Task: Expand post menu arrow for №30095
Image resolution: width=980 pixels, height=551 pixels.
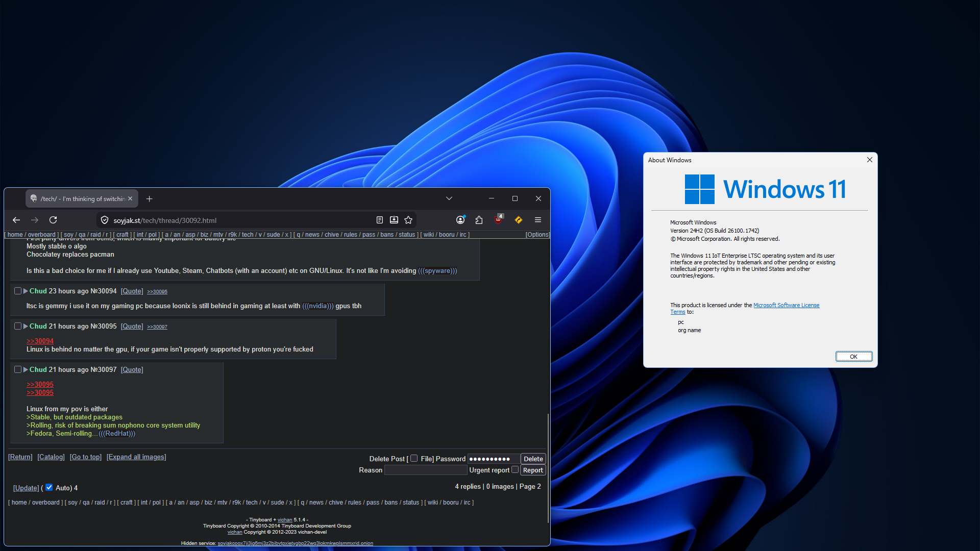Action: (x=26, y=326)
